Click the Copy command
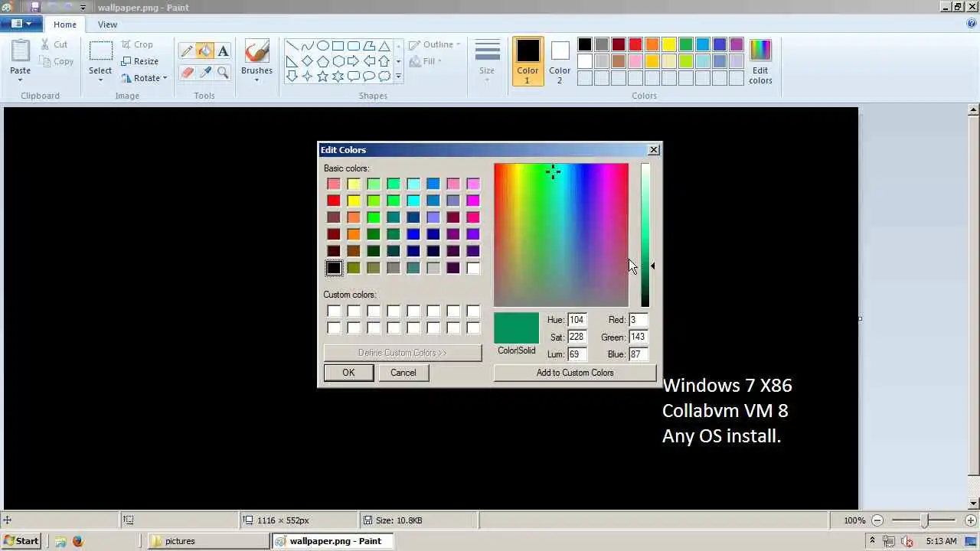Image resolution: width=980 pixels, height=551 pixels. [57, 61]
